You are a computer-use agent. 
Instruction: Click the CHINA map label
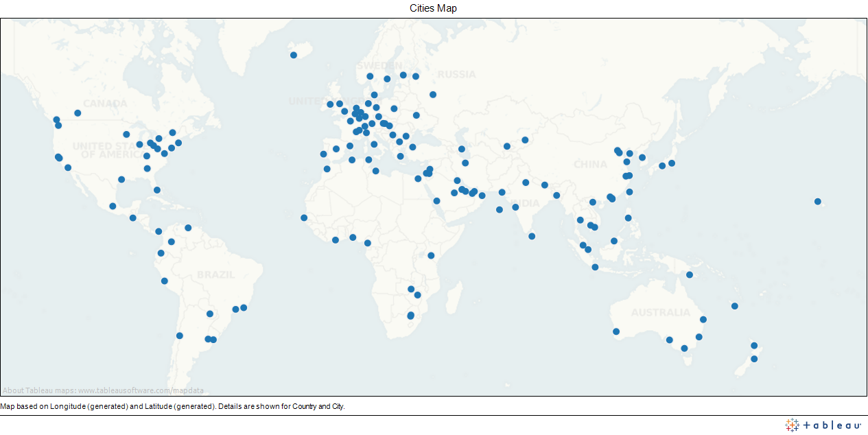(x=590, y=164)
